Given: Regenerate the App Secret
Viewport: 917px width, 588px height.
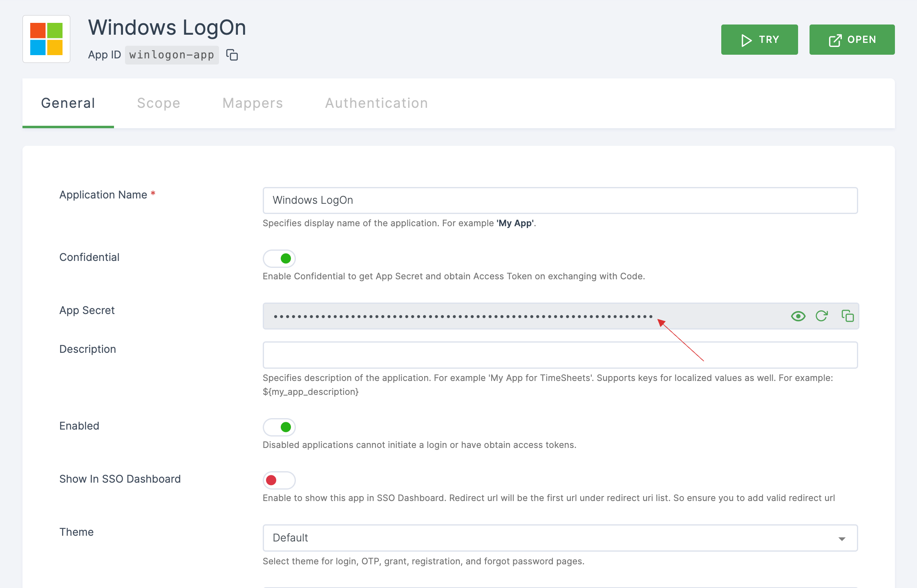Looking at the screenshot, I should [822, 316].
